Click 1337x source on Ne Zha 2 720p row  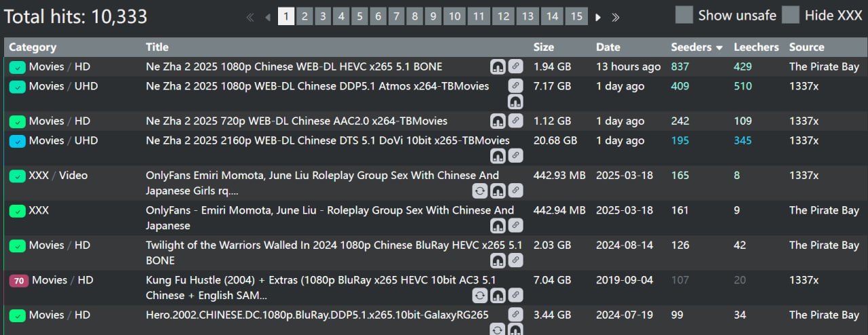pos(804,121)
